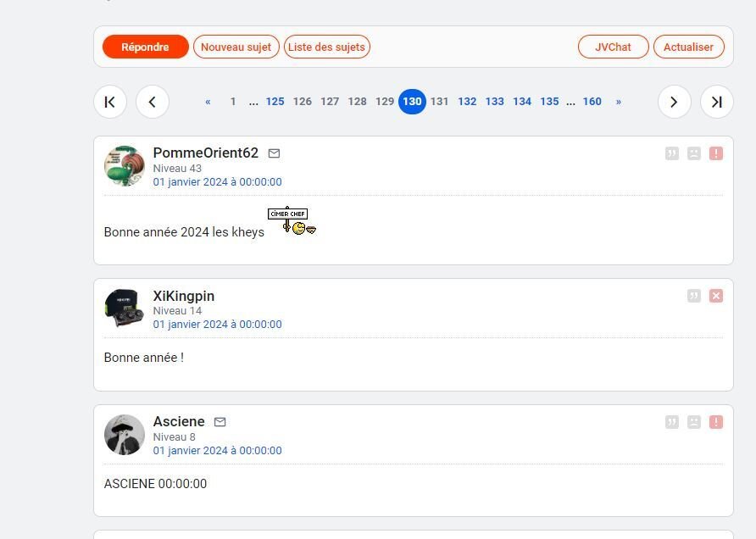Screen dimensions: 756x539
Task: Open PommeOrient62's post date permalink
Action: coord(218,181)
